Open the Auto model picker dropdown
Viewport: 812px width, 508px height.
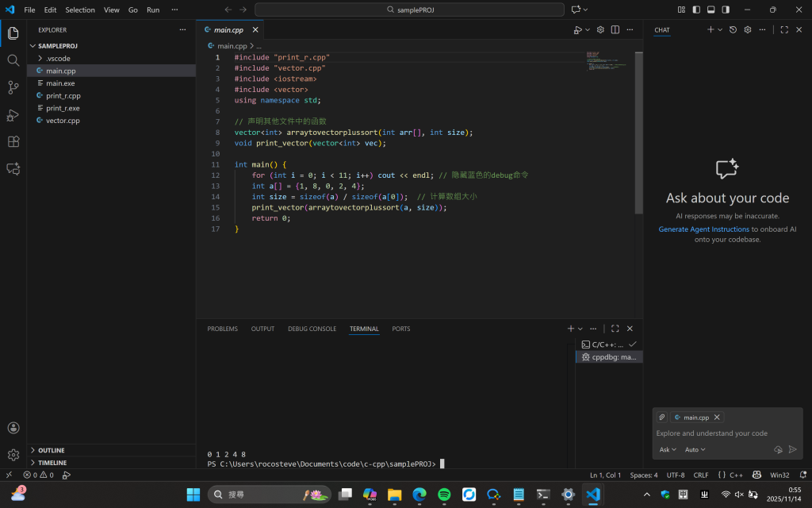[694, 449]
